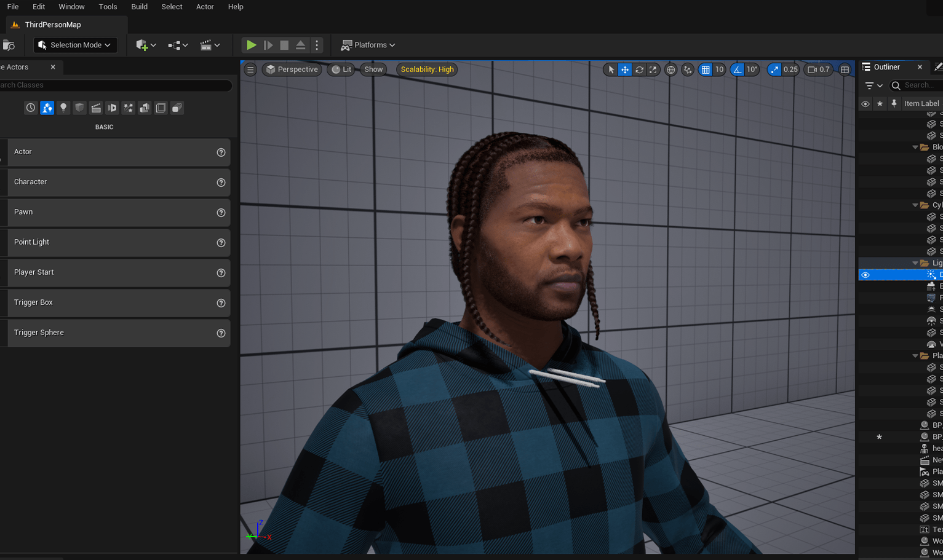Open the Build menu
The width and height of the screenshot is (943, 560).
point(140,7)
